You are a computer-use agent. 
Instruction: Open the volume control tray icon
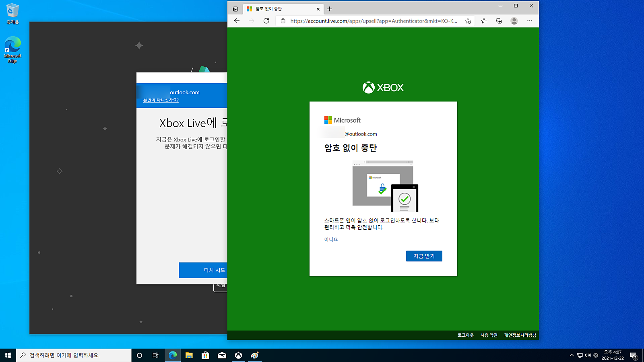588,355
